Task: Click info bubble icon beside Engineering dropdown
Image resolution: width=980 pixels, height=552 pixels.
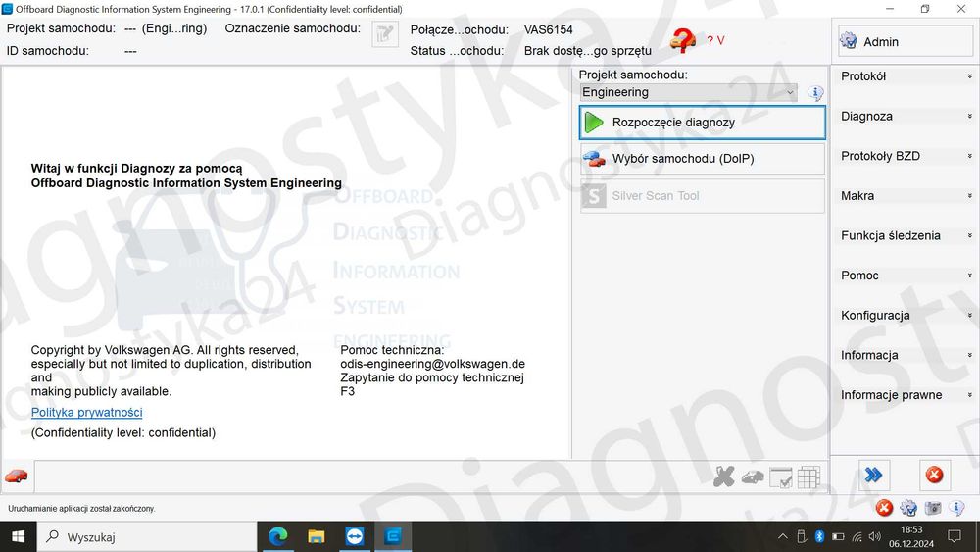Action: [815, 93]
